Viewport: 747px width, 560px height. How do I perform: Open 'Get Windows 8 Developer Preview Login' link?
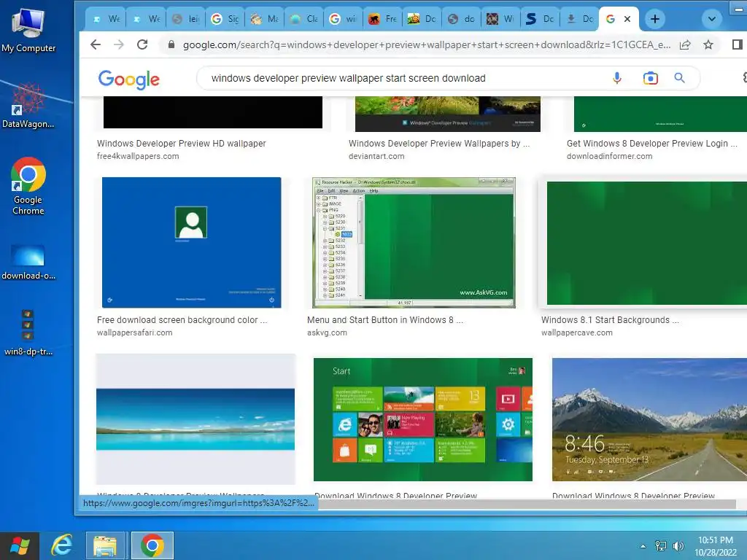coord(651,144)
